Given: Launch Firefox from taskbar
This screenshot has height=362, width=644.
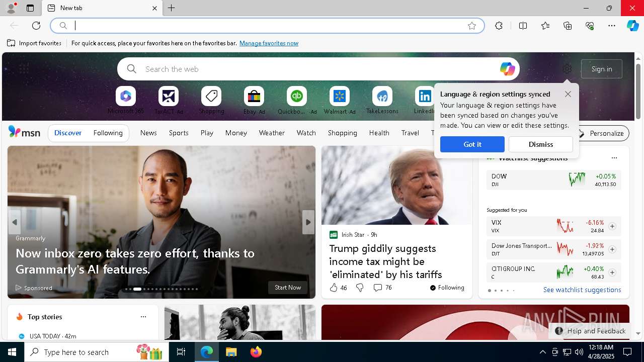Looking at the screenshot, I should (256, 352).
